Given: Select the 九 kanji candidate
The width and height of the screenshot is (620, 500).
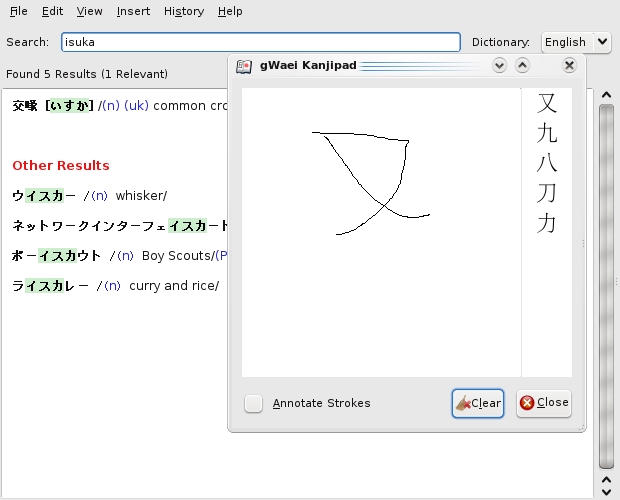Looking at the screenshot, I should coord(547,133).
